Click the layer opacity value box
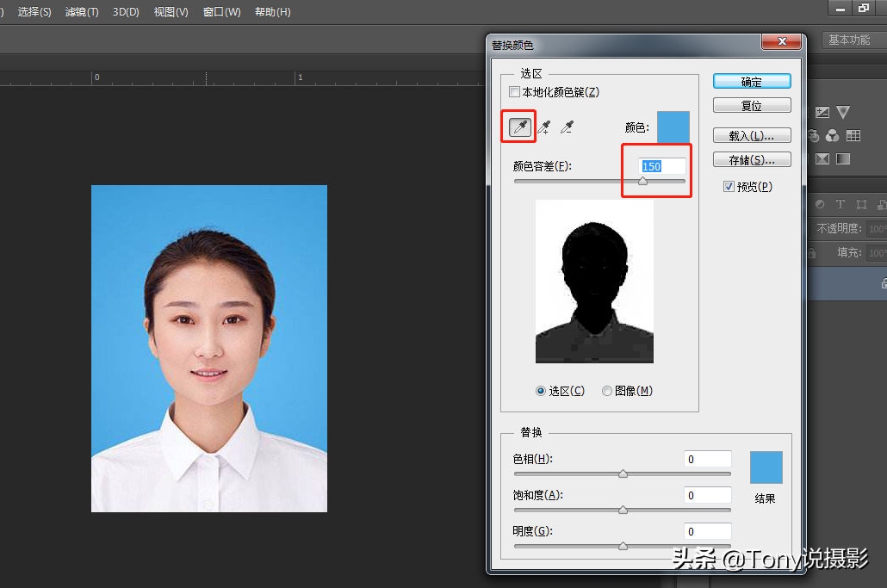 (877, 228)
